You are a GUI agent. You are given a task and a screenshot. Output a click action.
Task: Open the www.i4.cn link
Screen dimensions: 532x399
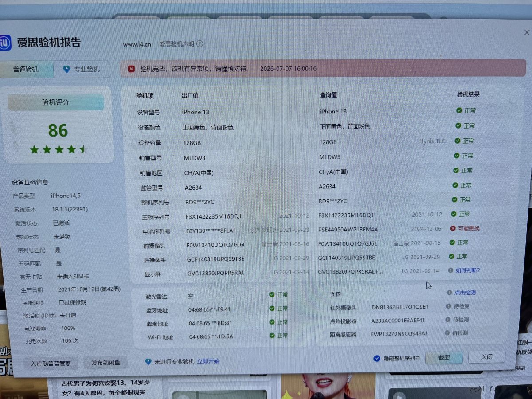tap(137, 44)
